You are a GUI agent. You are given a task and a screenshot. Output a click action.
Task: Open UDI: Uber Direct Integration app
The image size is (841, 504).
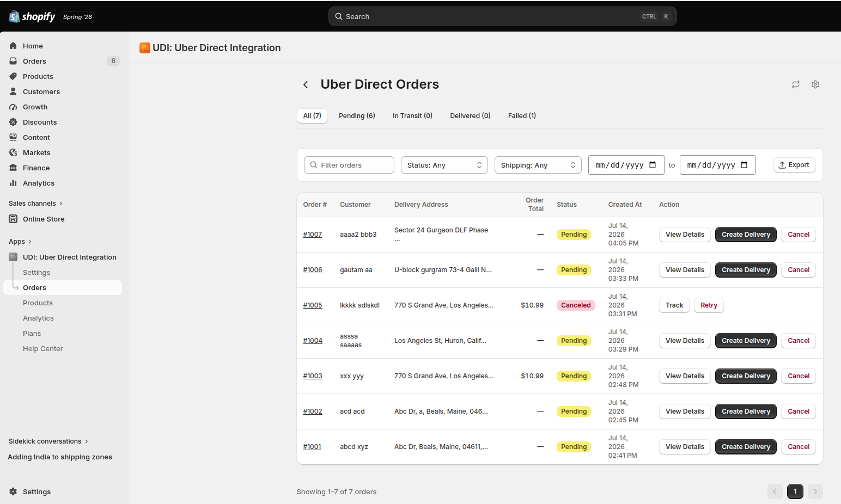pyautogui.click(x=70, y=257)
